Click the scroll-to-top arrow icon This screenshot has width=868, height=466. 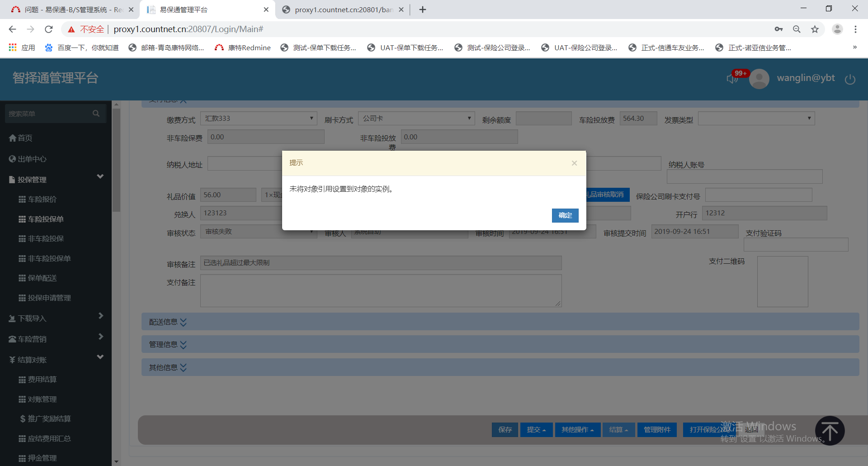830,431
